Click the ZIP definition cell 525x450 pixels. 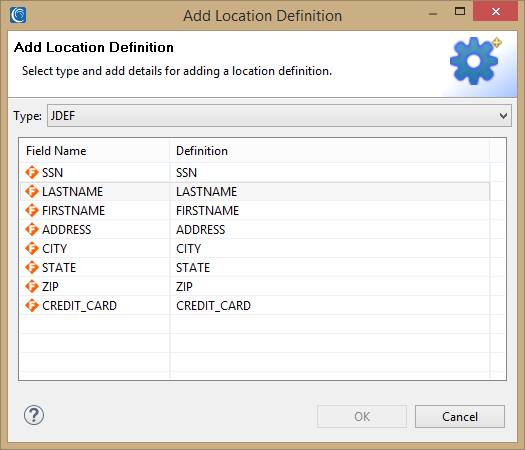(x=330, y=287)
